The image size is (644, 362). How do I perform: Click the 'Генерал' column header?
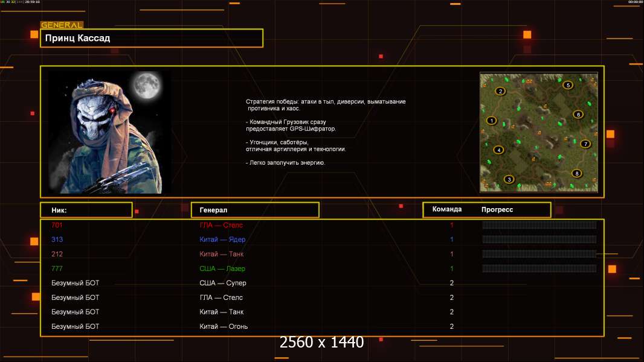click(254, 210)
